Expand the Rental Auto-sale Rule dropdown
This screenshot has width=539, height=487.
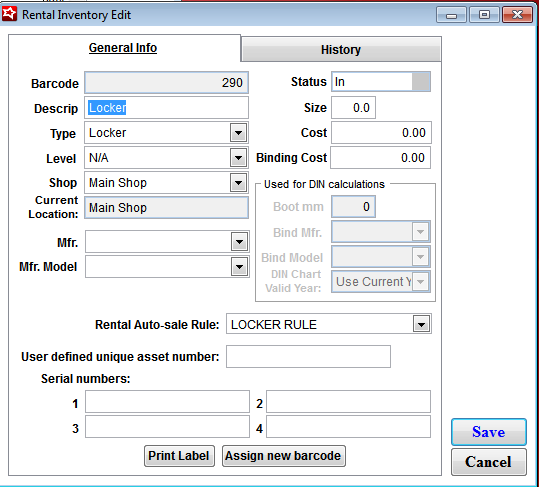click(422, 324)
